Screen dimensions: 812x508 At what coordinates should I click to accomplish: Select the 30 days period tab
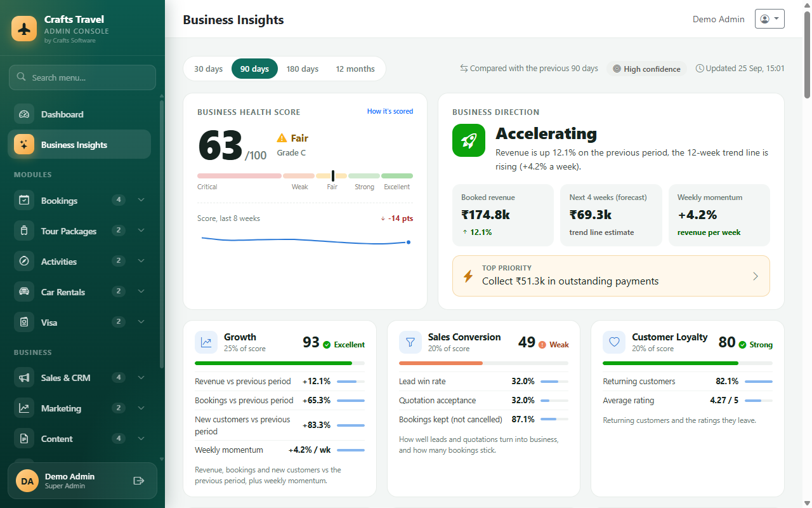point(208,69)
